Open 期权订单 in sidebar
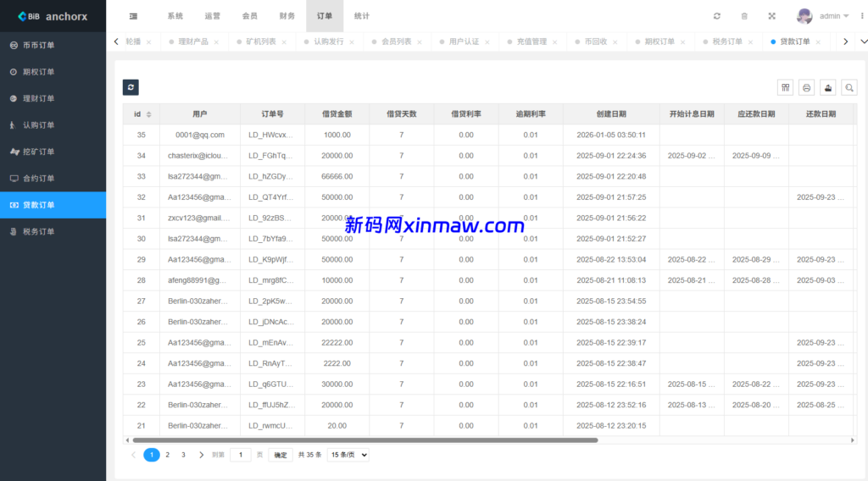 (x=53, y=72)
